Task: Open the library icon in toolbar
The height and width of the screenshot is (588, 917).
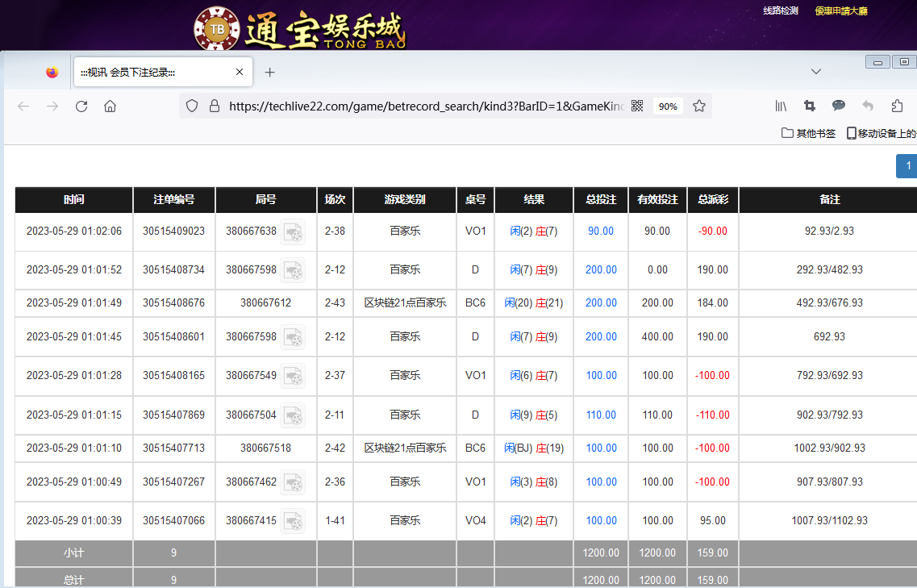Action: 781,106
